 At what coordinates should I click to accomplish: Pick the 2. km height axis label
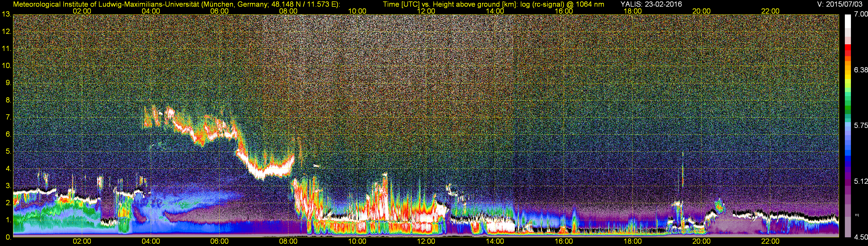(8, 203)
